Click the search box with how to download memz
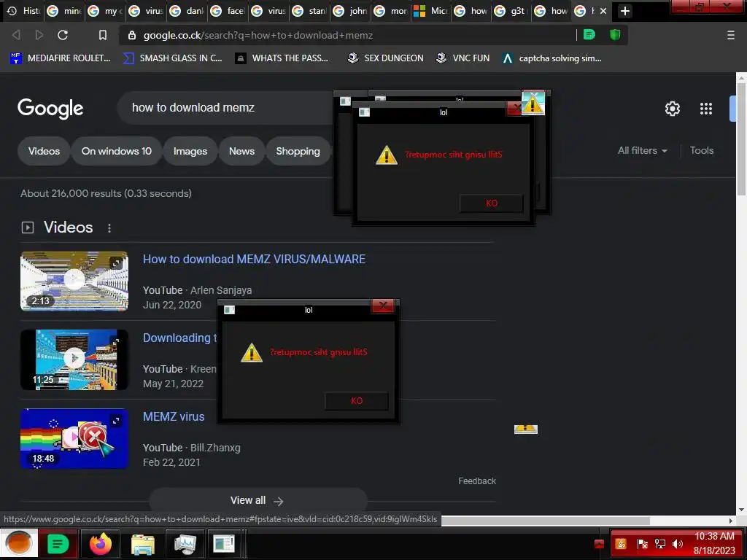 (x=224, y=108)
